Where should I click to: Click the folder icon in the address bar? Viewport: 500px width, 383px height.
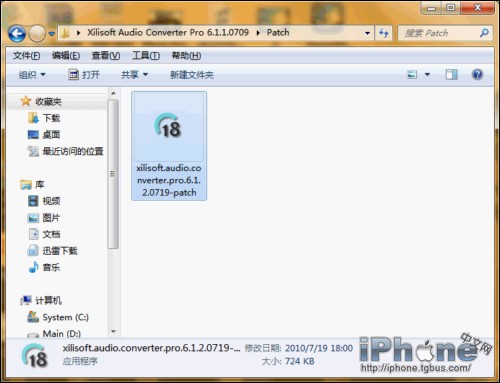[x=65, y=33]
